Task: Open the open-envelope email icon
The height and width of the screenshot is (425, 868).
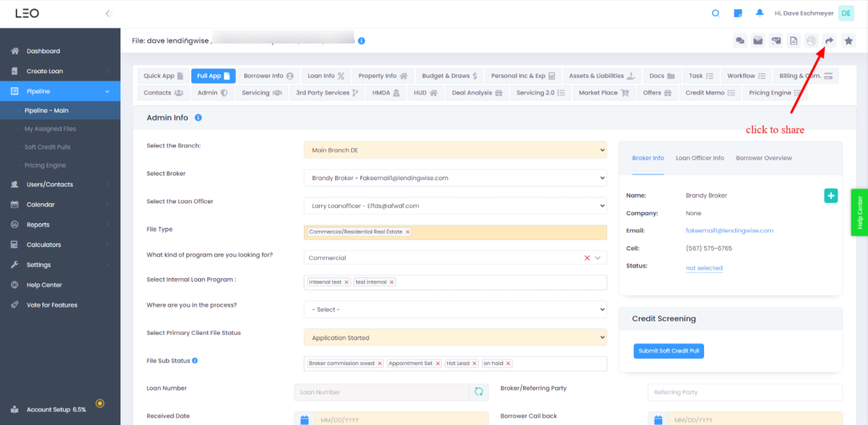Action: coord(758,41)
